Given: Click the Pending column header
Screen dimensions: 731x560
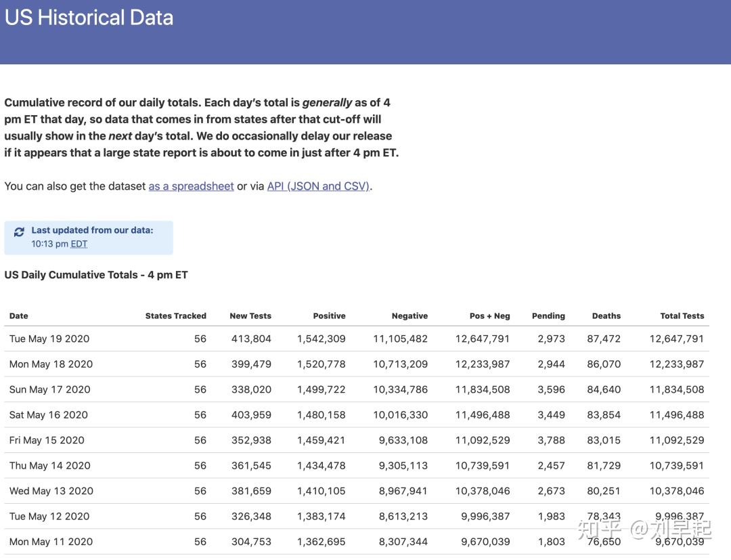Looking at the screenshot, I should 548,316.
